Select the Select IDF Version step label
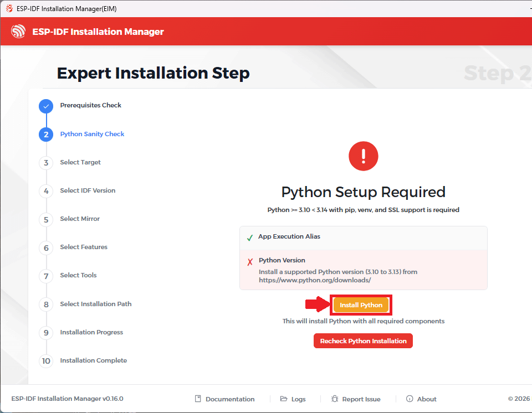The width and height of the screenshot is (532, 413). pyautogui.click(x=88, y=190)
